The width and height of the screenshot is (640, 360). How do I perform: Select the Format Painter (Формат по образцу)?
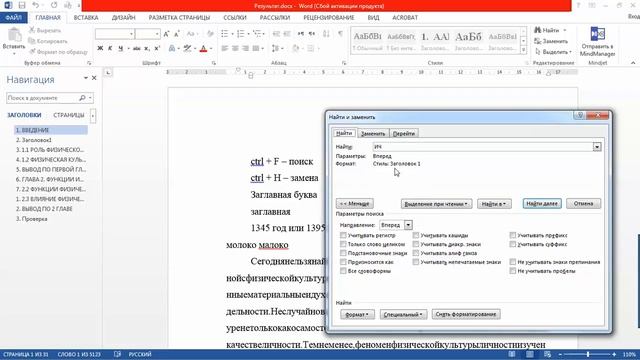click(58, 52)
